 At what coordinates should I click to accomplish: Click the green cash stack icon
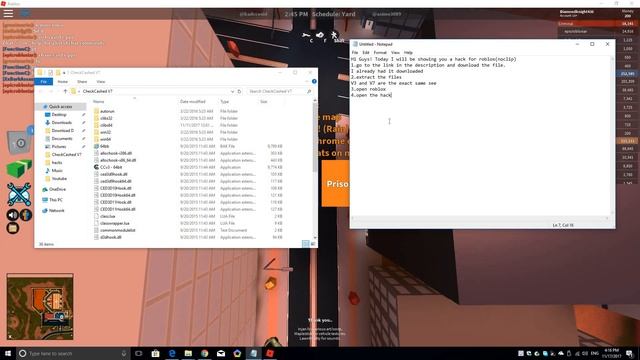pyautogui.click(x=19, y=168)
